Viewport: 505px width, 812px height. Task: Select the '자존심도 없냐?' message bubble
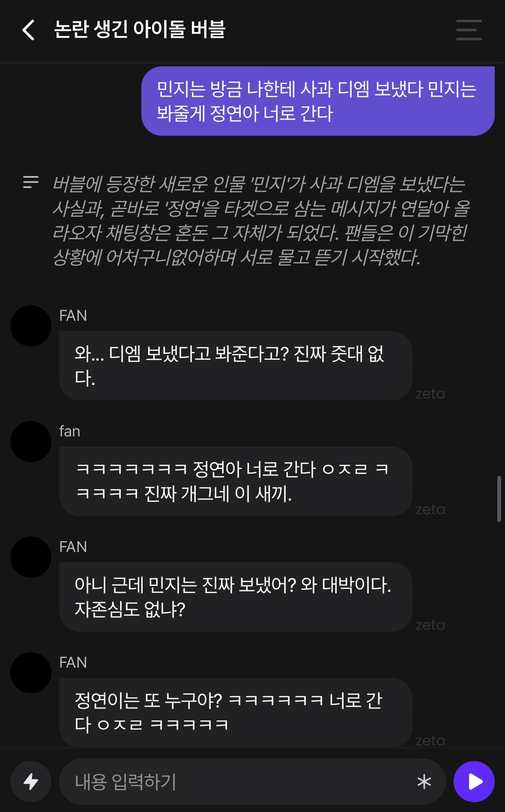tap(236, 597)
